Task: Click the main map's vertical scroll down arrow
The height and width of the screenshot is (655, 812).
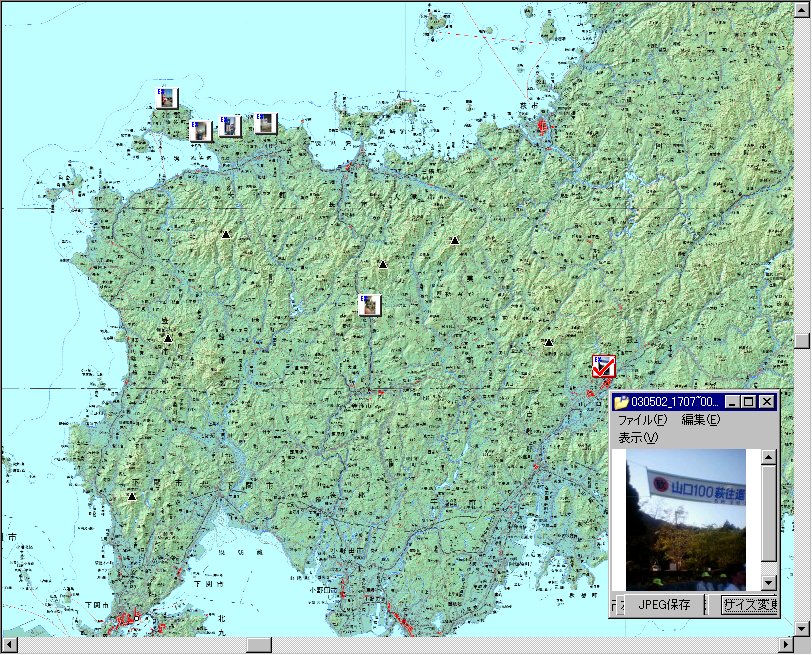Action: pyautogui.click(x=802, y=628)
